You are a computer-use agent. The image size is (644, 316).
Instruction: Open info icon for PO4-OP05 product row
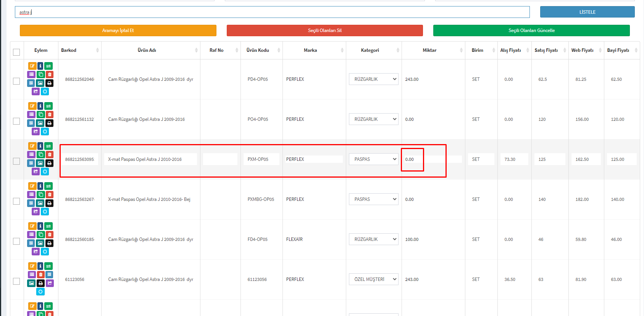[40, 106]
